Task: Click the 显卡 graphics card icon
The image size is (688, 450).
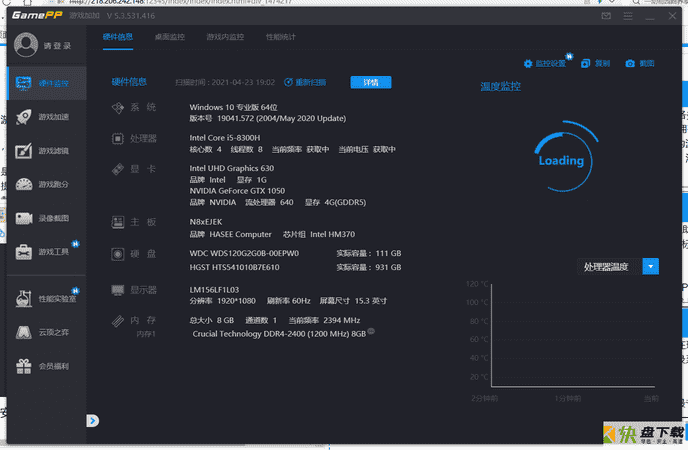Action: pyautogui.click(x=118, y=169)
